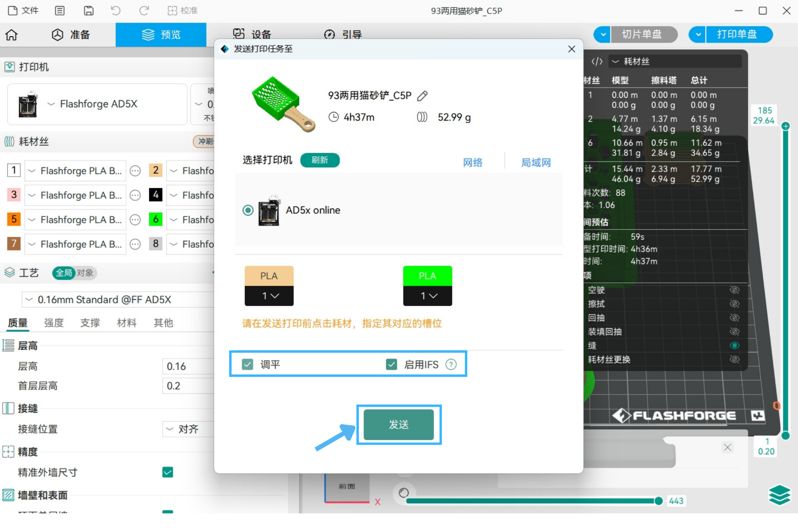Viewport: 798px width, 532px height.
Task: Expand the dropdown arrow beside 切片单盘
Action: click(602, 34)
